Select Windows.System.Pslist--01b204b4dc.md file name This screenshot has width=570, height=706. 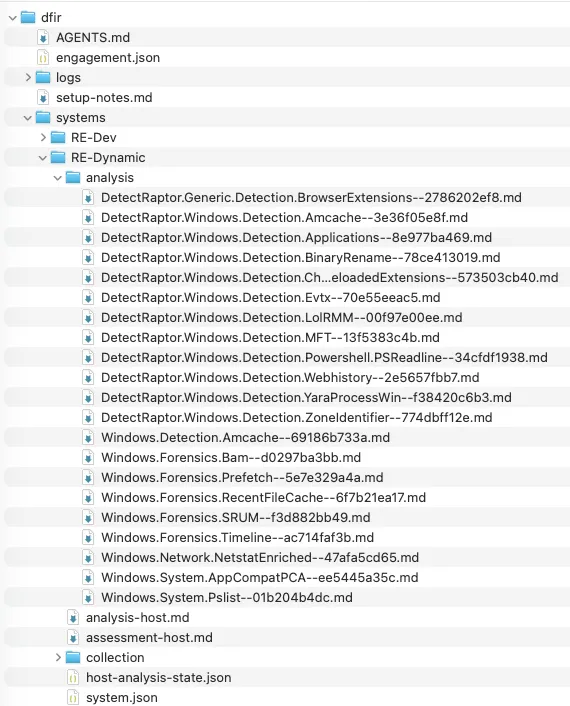coord(226,597)
